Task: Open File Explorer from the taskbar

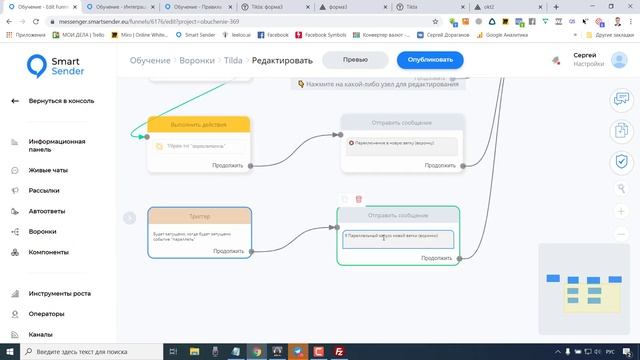Action: pos(195,351)
